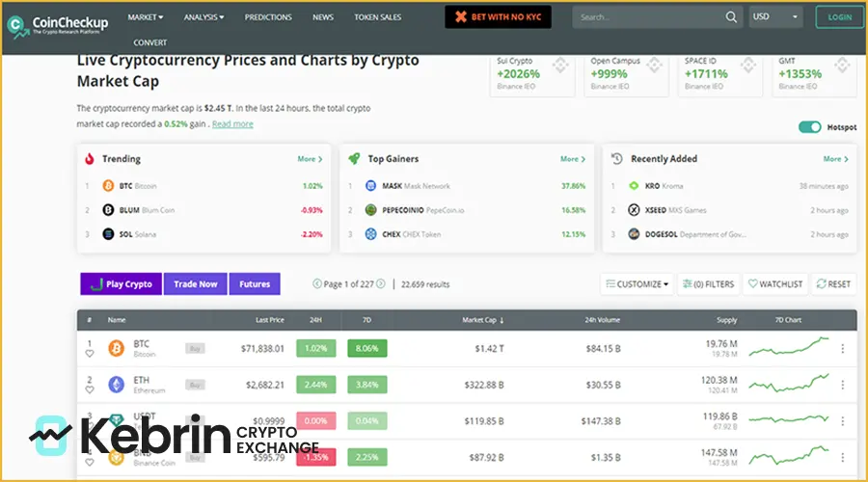Click the KRO Kroma icon in Recently Added

[x=634, y=186]
